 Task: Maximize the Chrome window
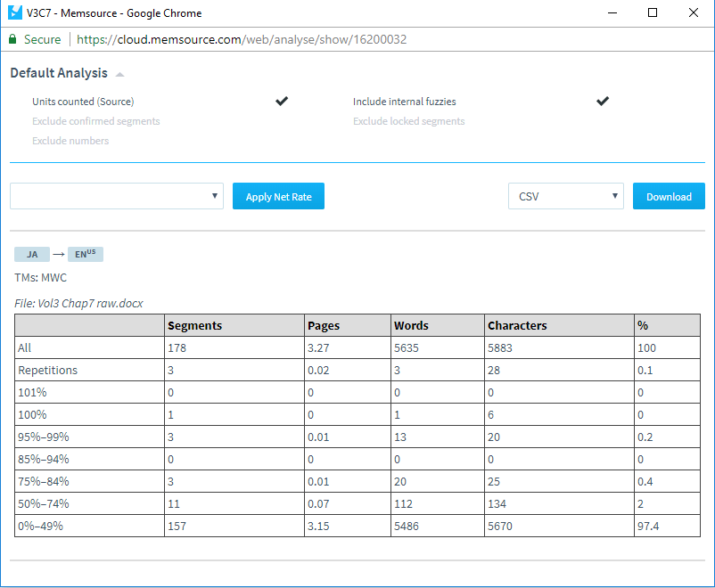[653, 13]
